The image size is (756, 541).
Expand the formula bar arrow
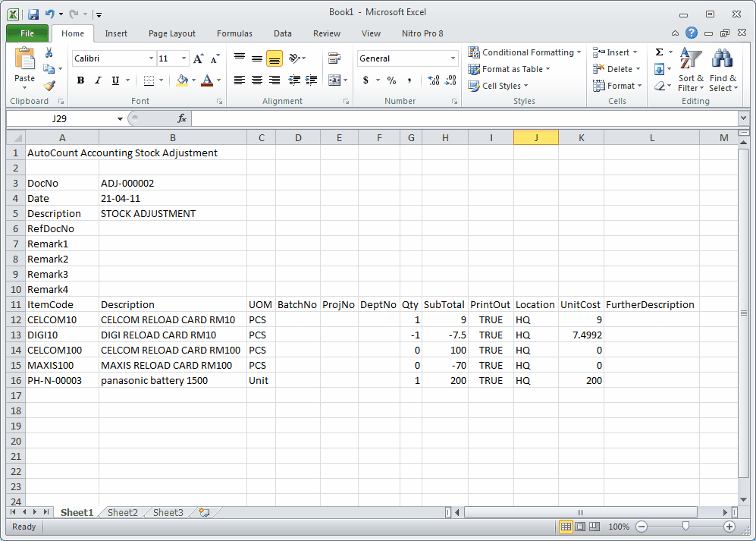[743, 118]
